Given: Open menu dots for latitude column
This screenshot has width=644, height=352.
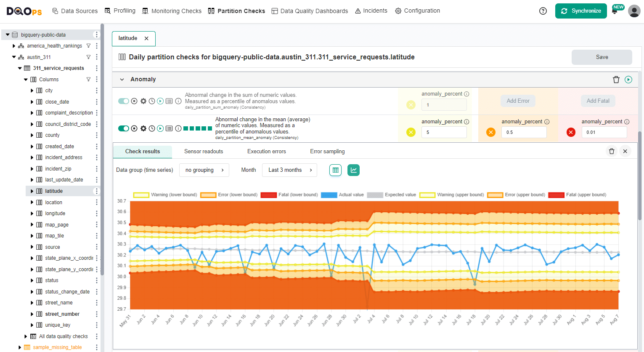Looking at the screenshot, I should pyautogui.click(x=96, y=191).
